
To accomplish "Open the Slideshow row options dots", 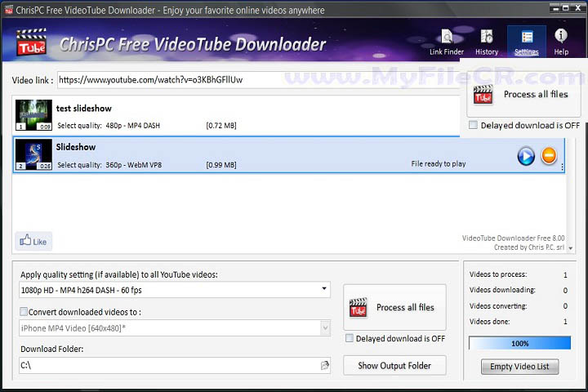I will click(x=562, y=167).
